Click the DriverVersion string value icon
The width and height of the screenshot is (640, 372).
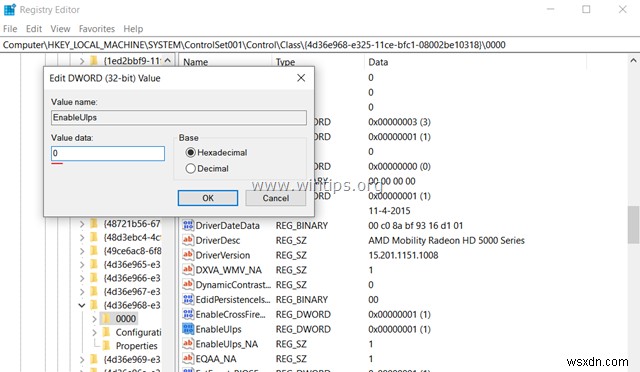pos(188,255)
